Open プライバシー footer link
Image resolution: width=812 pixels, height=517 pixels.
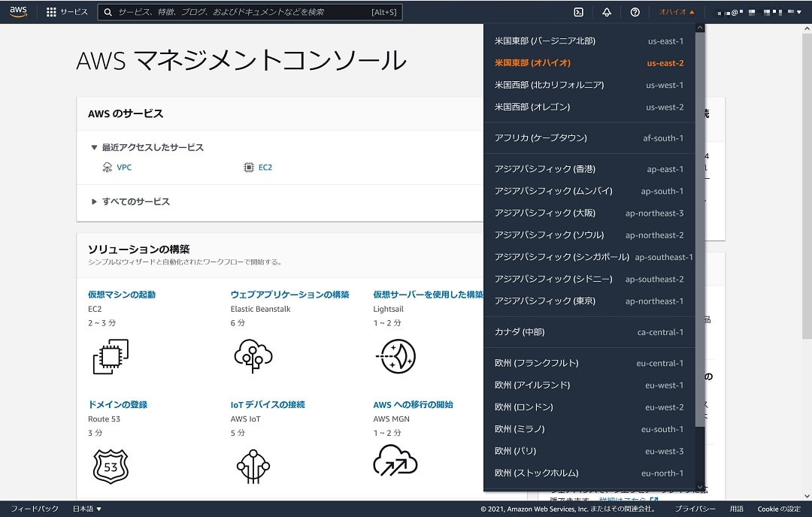click(x=695, y=509)
